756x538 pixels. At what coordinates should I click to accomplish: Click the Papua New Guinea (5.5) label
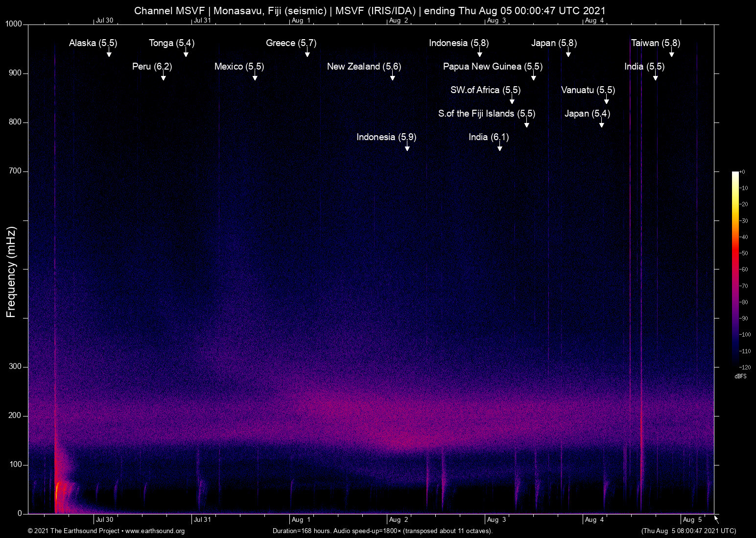pos(493,67)
